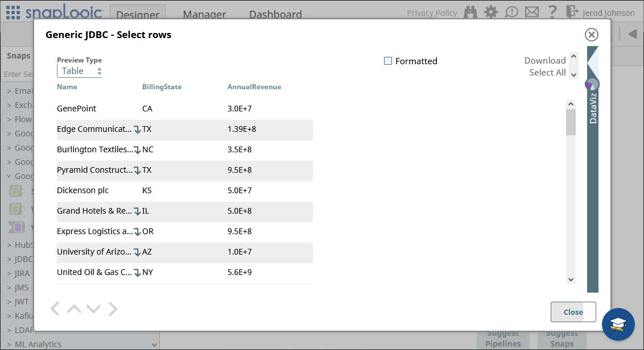Open the mail envelope icon
This screenshot has height=350, width=644.
531,12
